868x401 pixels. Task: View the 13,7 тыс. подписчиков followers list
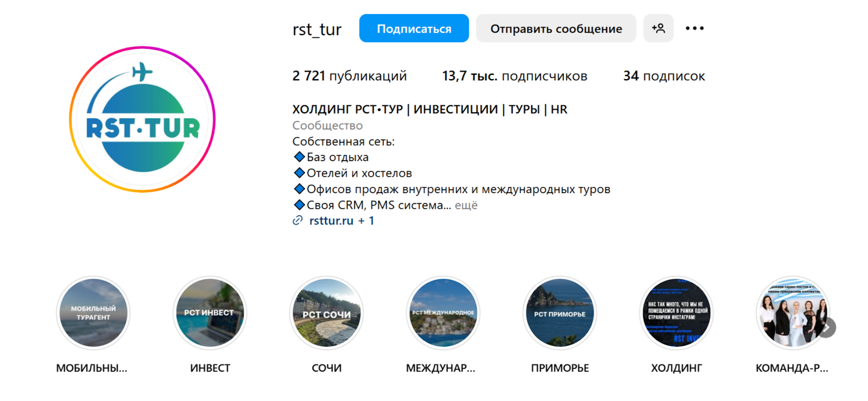514,76
